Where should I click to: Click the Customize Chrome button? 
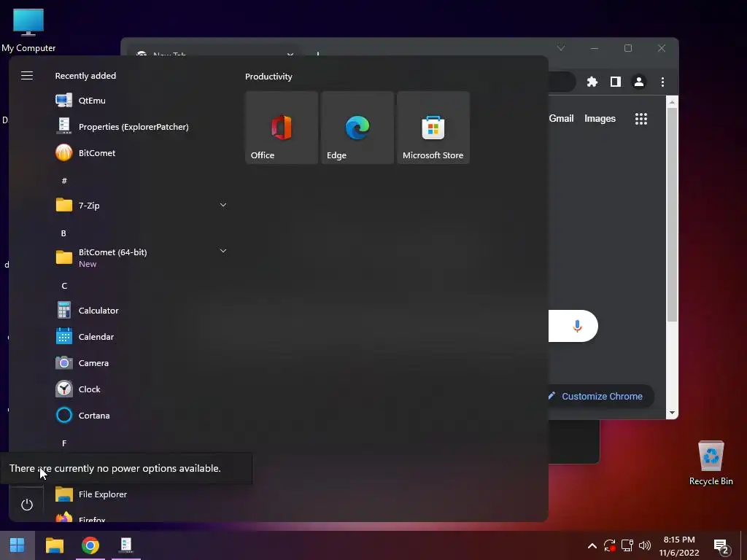click(600, 396)
